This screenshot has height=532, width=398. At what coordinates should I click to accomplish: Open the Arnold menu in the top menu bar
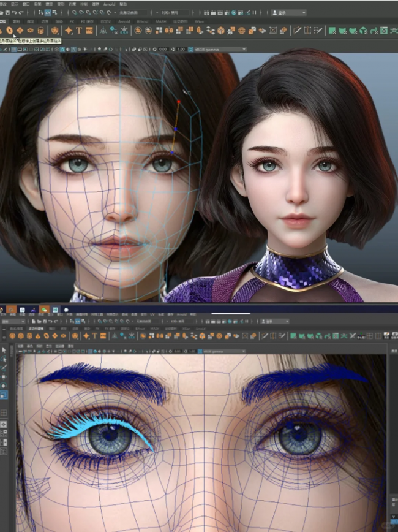(110, 4)
